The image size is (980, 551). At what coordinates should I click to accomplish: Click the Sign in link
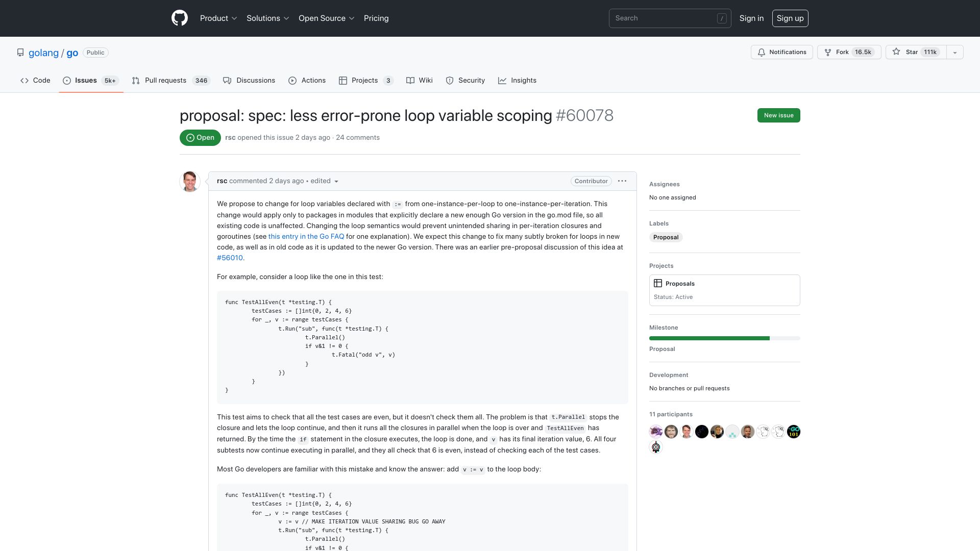pyautogui.click(x=751, y=18)
